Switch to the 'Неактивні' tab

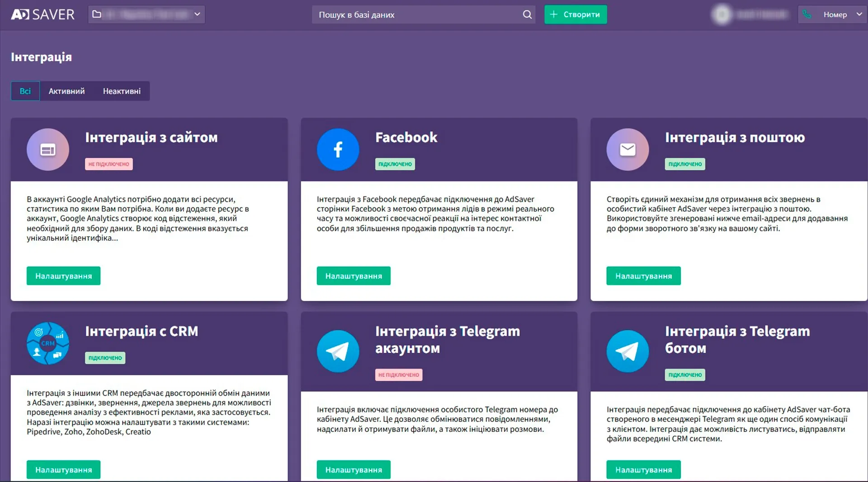coord(122,91)
